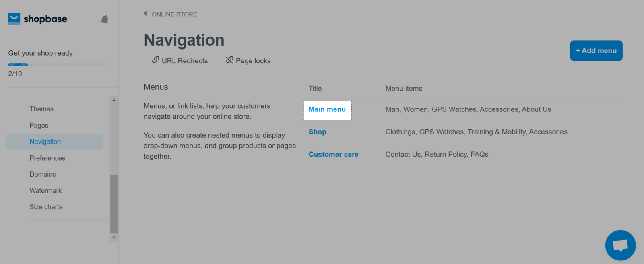This screenshot has height=264, width=644.
Task: Open URL Redirects
Action: [x=185, y=61]
